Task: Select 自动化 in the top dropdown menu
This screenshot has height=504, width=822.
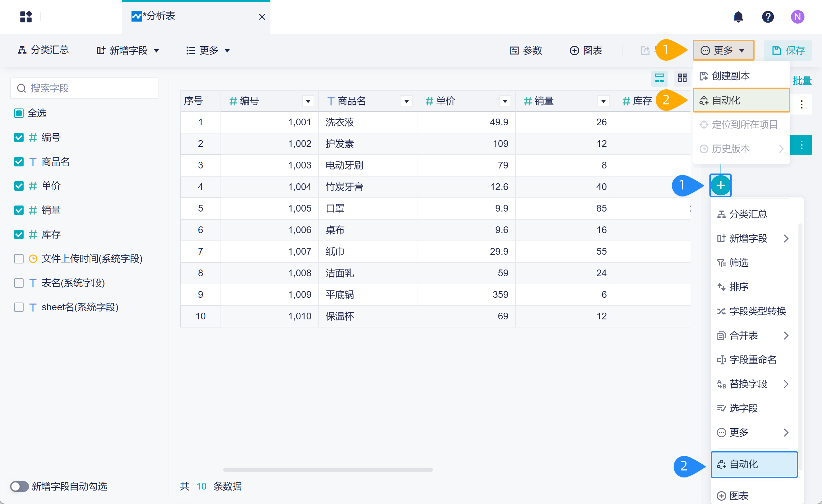Action: point(741,100)
